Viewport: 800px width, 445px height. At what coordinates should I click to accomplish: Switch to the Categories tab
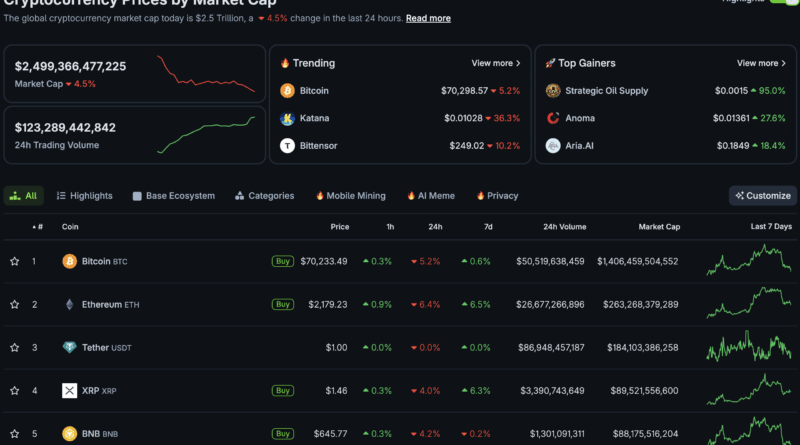click(264, 196)
